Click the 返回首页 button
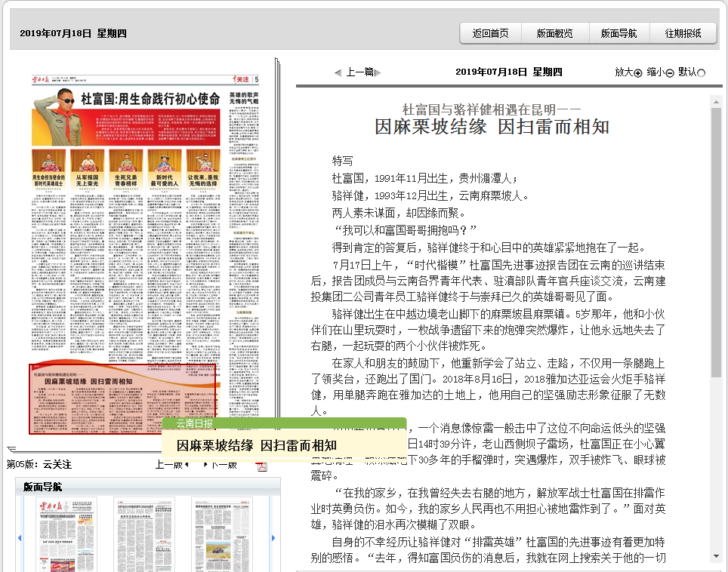Image resolution: width=728 pixels, height=572 pixels. coord(491,34)
